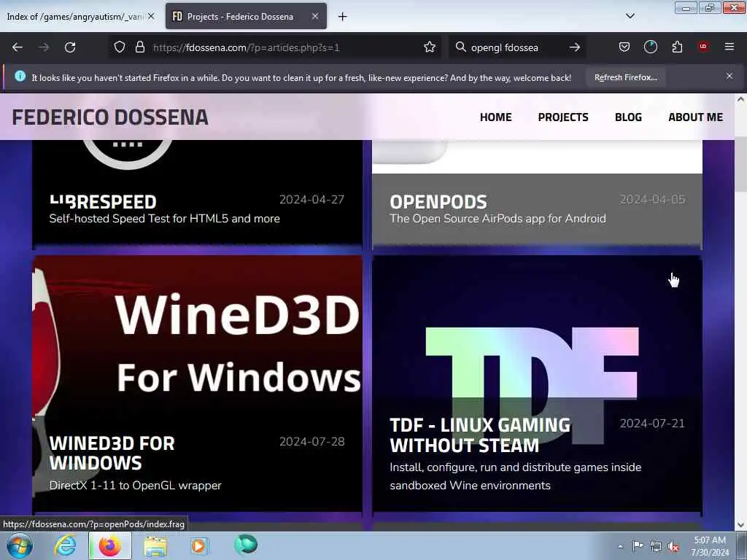Screen dimensions: 747x560
Task: Open the Extensions puzzle icon
Action: tap(677, 47)
